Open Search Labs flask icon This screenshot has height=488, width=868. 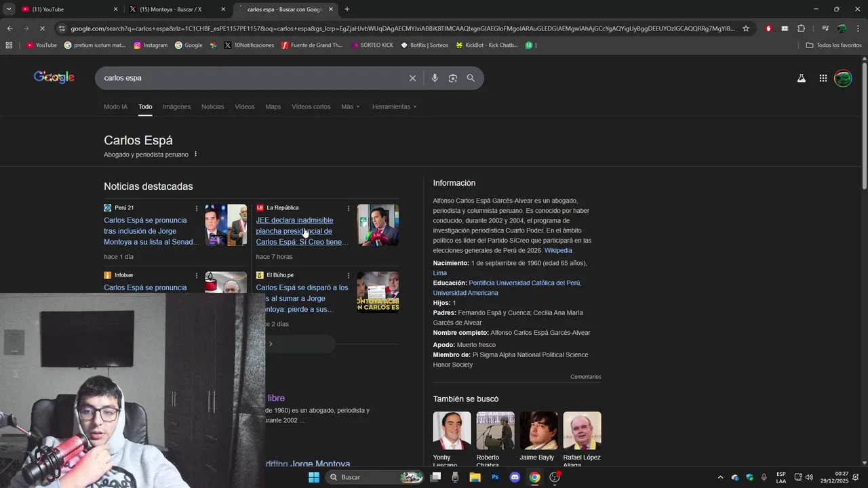click(801, 78)
